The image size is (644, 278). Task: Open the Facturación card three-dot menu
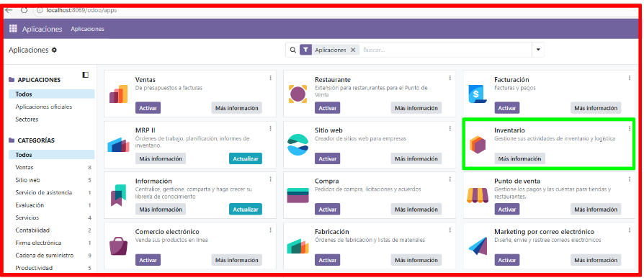point(629,78)
